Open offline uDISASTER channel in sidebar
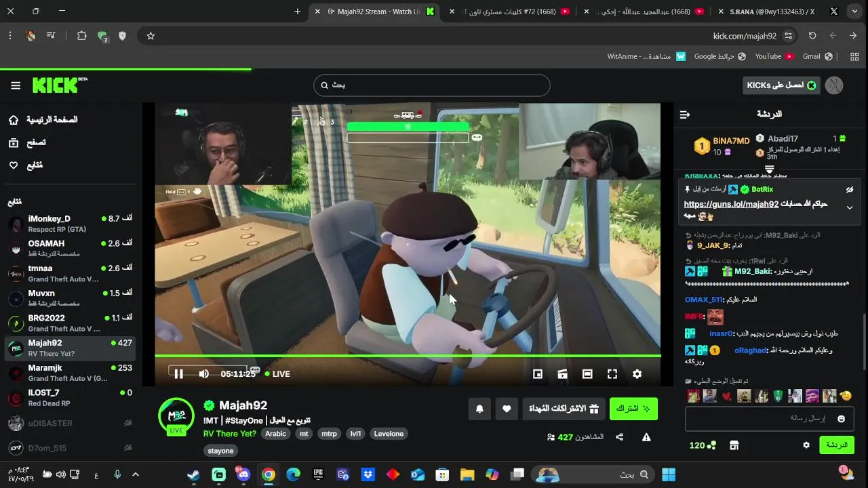 pyautogui.click(x=71, y=423)
